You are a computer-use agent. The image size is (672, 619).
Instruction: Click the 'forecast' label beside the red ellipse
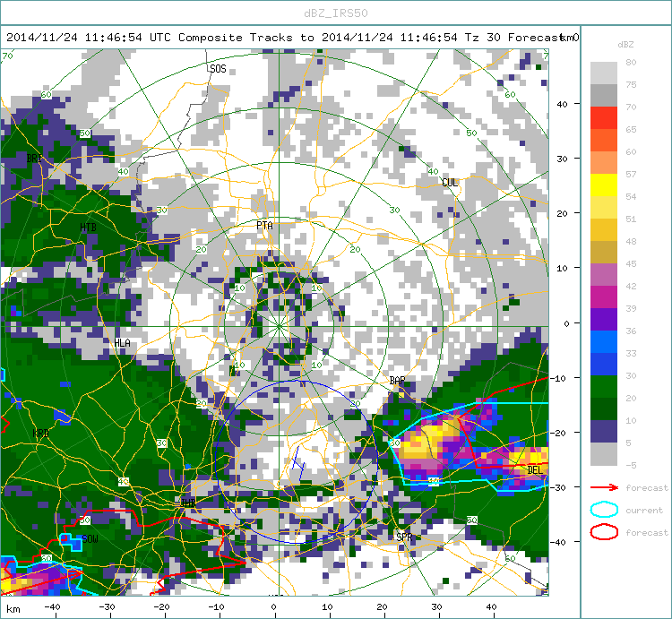647,532
